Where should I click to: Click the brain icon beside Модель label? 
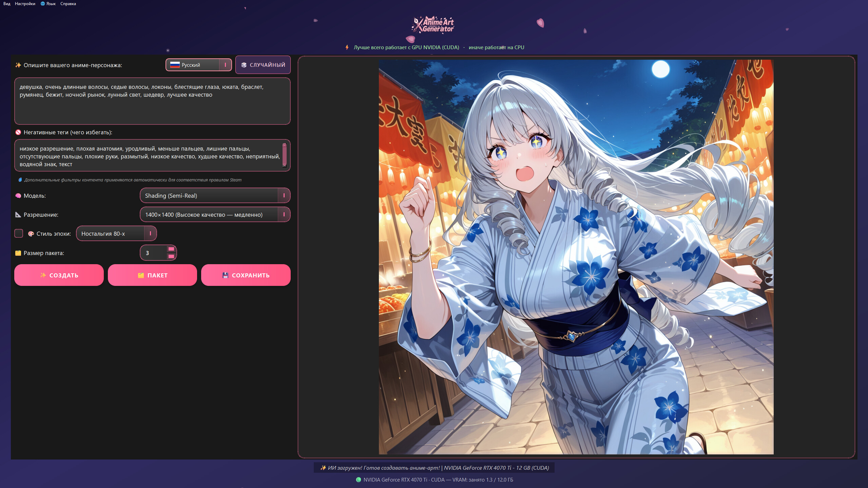pos(18,196)
